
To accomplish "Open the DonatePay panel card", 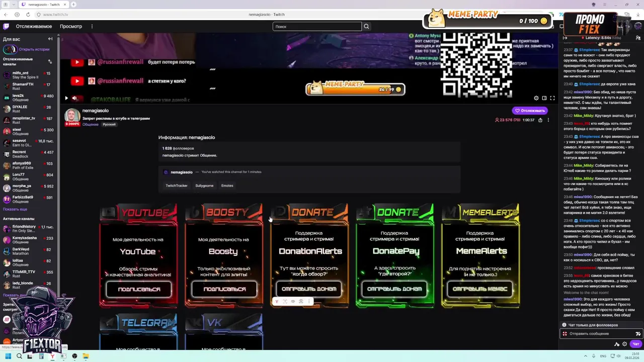I will 395,255.
